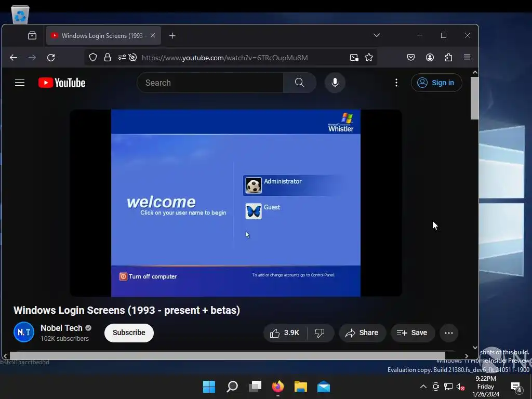Open the Nobel Tech channel name link
The width and height of the screenshot is (532, 399).
61,328
